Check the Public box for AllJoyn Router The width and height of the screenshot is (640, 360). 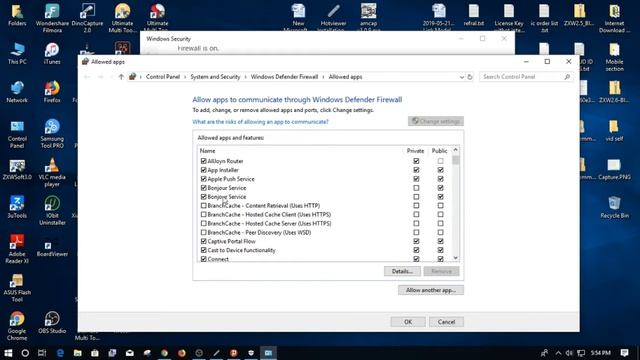(x=440, y=161)
